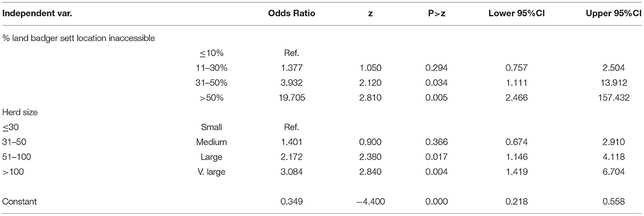Select the Herd size row label
The image size is (644, 216).
16,111
